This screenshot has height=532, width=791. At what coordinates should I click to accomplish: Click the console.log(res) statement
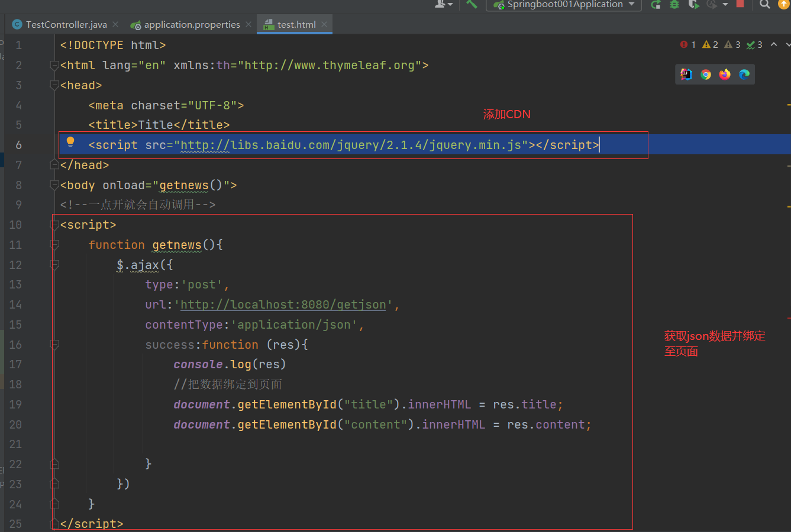pos(230,364)
